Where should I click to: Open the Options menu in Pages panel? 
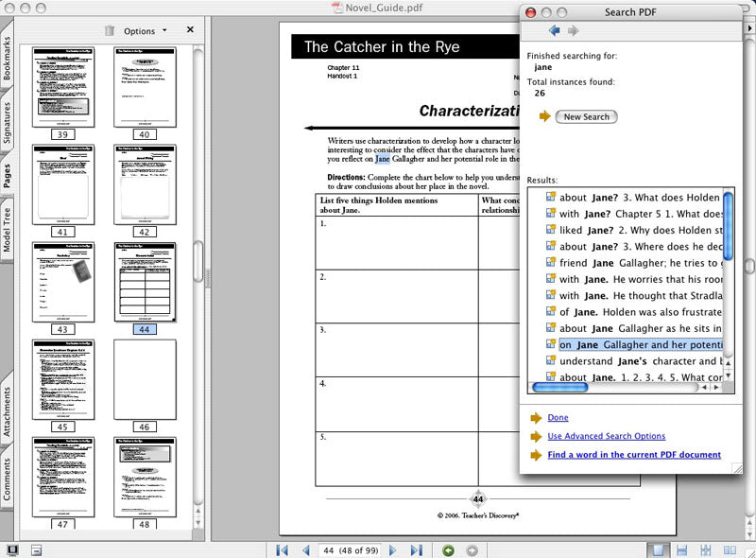coord(140,31)
